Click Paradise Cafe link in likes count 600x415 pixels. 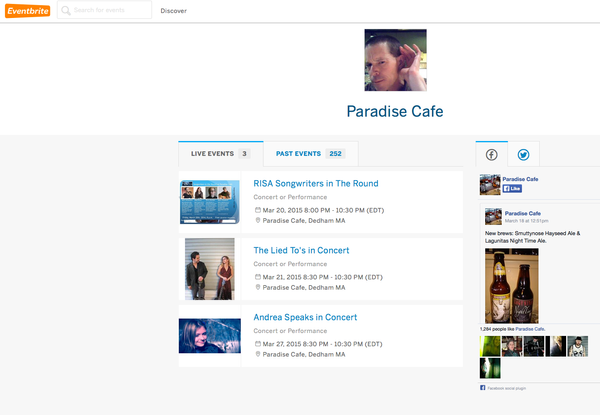click(530, 329)
